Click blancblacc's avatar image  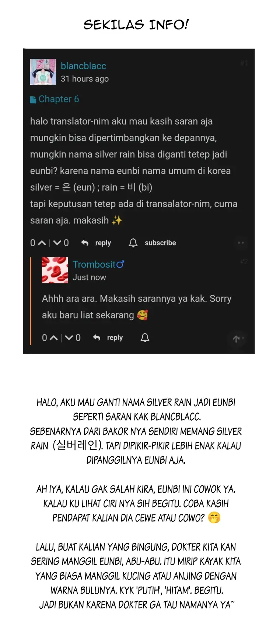(43, 72)
